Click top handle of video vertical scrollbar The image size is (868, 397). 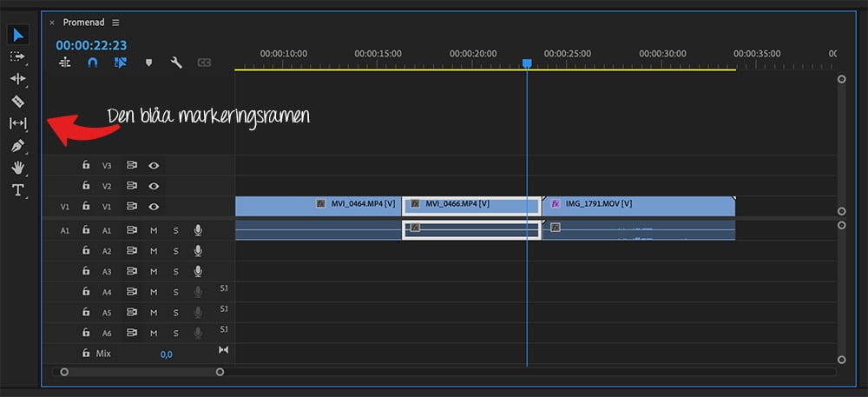pyautogui.click(x=841, y=79)
